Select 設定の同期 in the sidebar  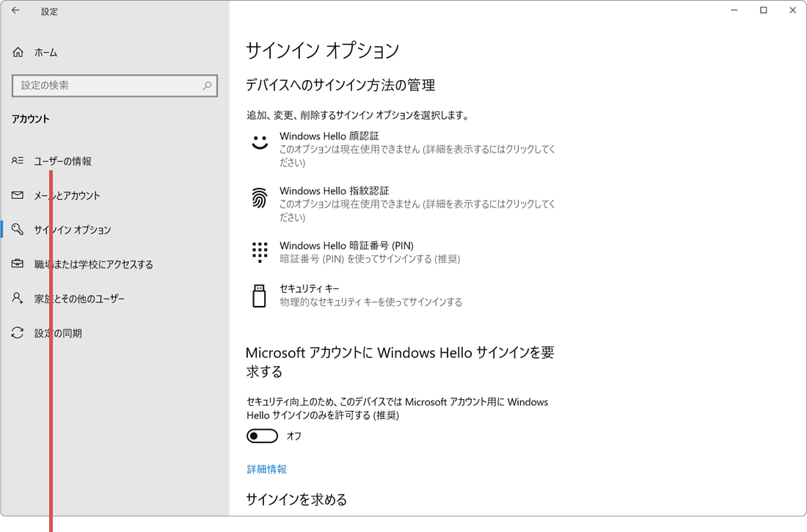62,332
